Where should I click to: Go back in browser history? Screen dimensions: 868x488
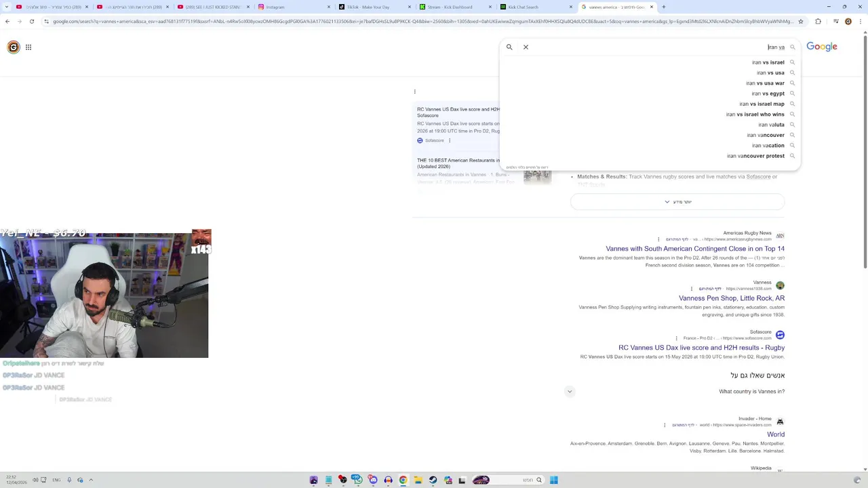click(x=7, y=21)
